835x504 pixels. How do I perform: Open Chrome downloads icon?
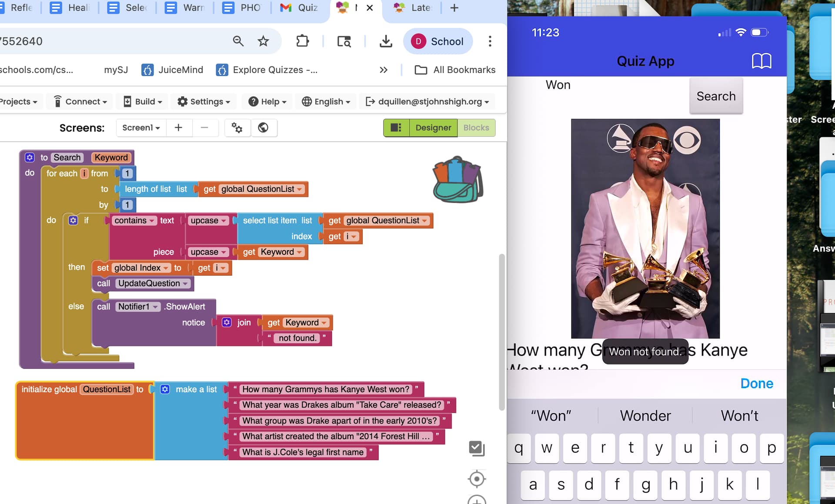tap(385, 41)
